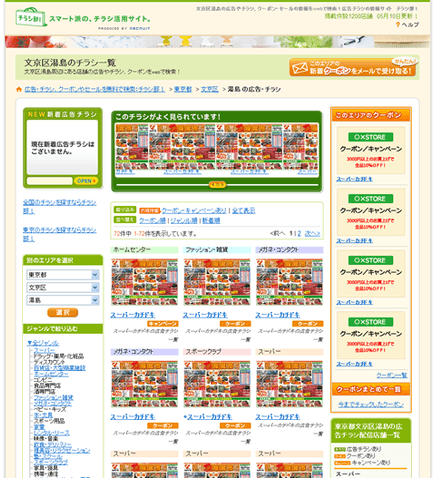The width and height of the screenshot is (434, 478).
Task: Click the Chirashi-bu shopping bag logo
Action: point(30,17)
